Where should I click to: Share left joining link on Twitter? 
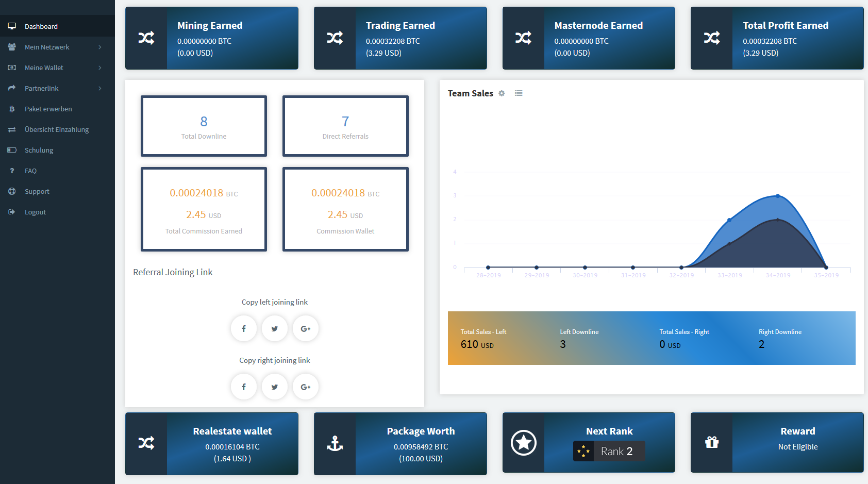click(275, 328)
